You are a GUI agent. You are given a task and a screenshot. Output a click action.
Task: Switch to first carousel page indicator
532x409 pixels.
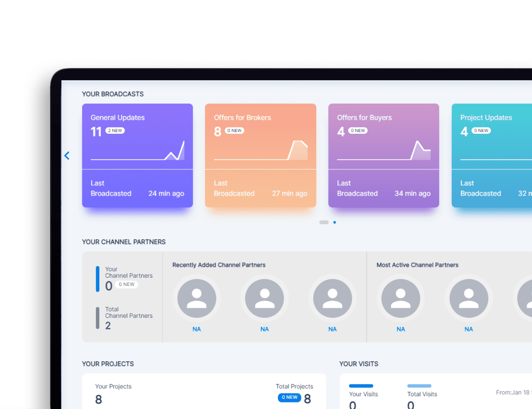[324, 222]
